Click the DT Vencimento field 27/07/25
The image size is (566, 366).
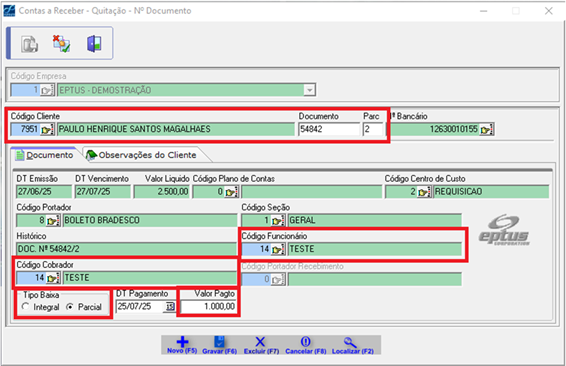coord(103,192)
